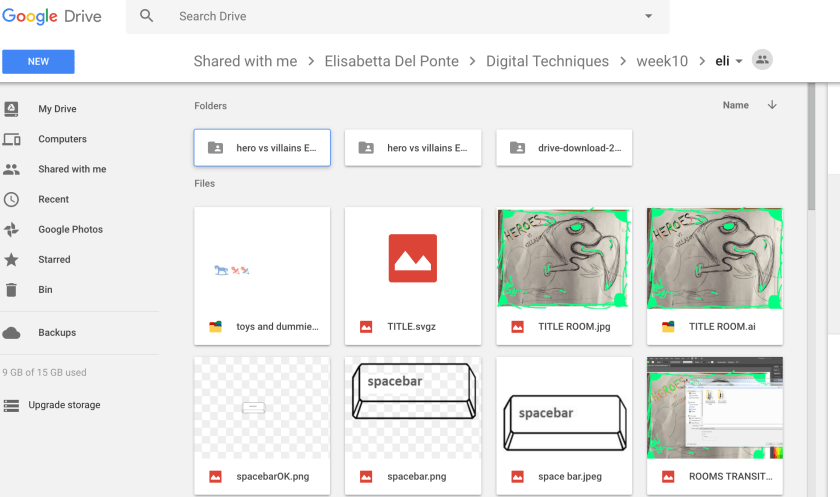
Task: Open My Drive in sidebar
Action: 57,109
